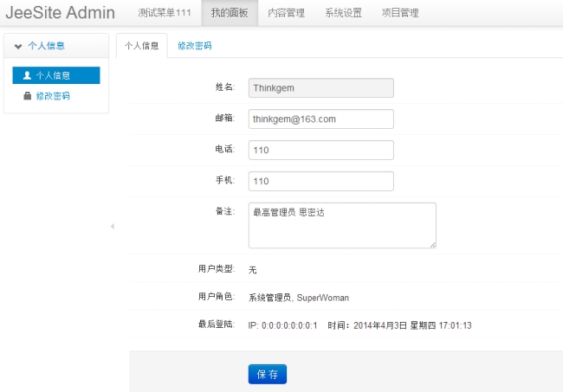This screenshot has height=392, width=563.
Task: Click the 姓名 field containing Thinkgem
Action: [321, 88]
